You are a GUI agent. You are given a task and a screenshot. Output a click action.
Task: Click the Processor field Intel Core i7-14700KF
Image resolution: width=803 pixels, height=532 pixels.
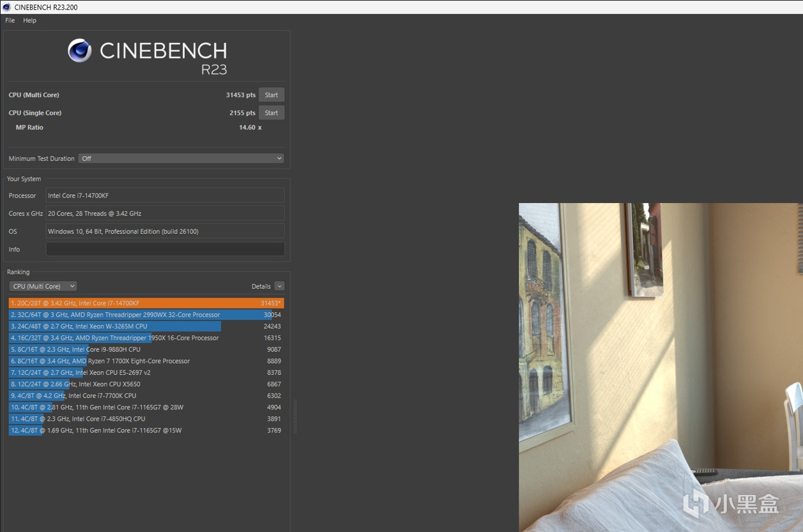(x=165, y=195)
